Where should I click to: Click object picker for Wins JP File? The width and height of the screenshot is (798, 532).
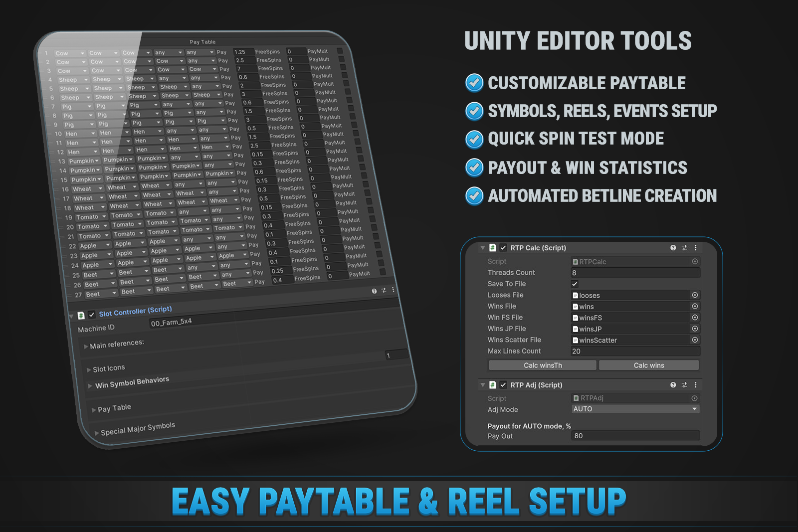(x=695, y=329)
